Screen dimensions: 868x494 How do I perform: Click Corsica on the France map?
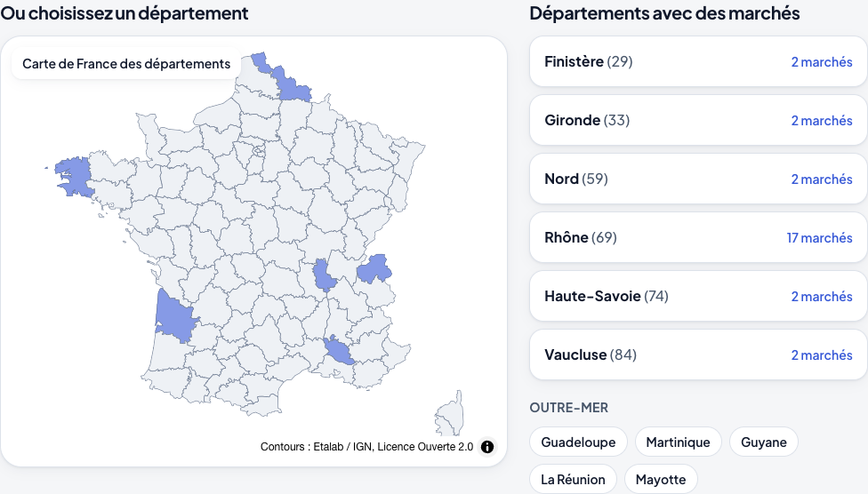point(451,415)
